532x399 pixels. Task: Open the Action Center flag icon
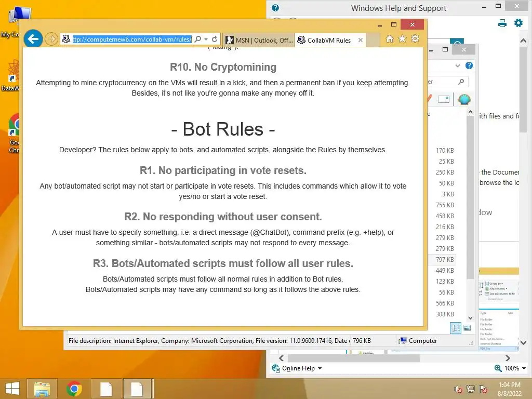pos(483,389)
